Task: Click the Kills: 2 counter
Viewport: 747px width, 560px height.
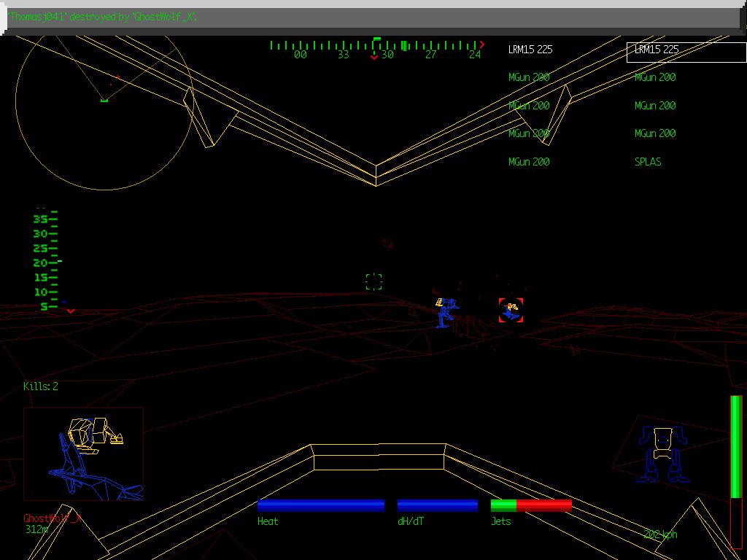Action: tap(41, 386)
